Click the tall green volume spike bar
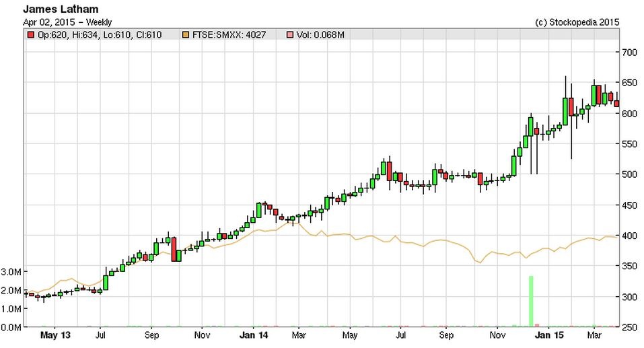Screen dimensions: 644x348 [531, 301]
